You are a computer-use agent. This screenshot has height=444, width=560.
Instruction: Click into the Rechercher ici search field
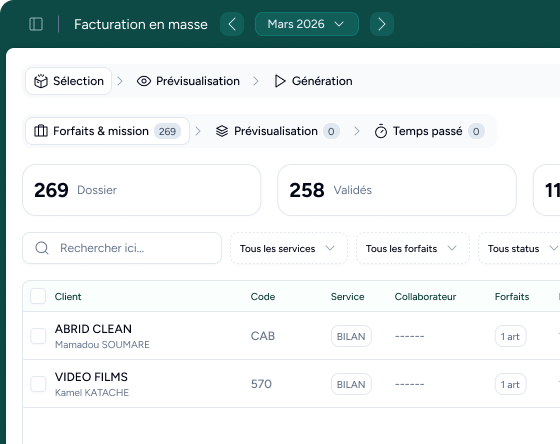(x=122, y=248)
